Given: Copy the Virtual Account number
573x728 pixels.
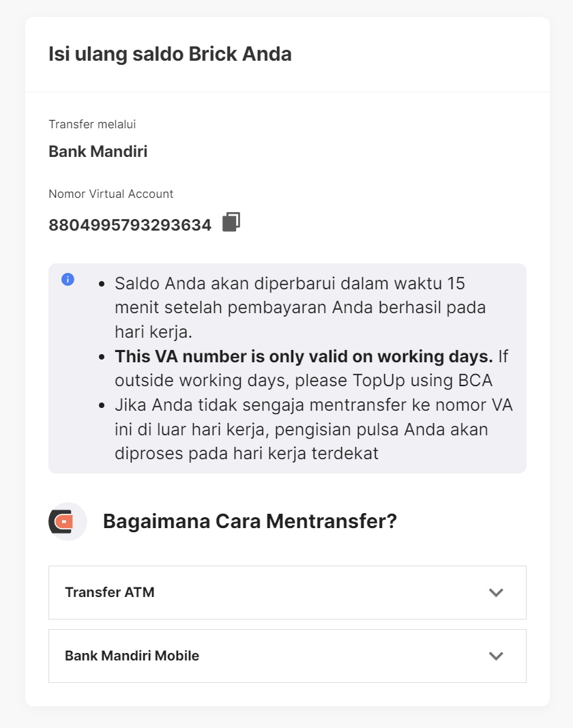Looking at the screenshot, I should coord(231,222).
